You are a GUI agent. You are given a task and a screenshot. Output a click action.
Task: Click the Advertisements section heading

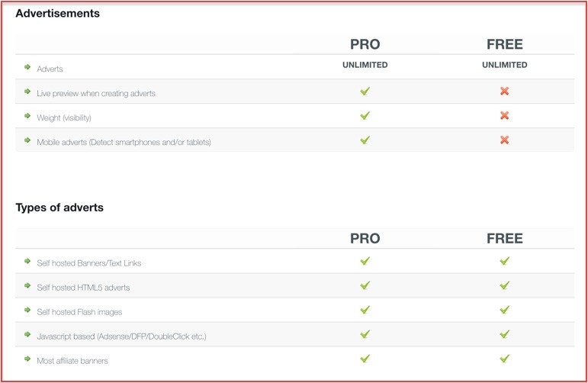[x=57, y=14]
